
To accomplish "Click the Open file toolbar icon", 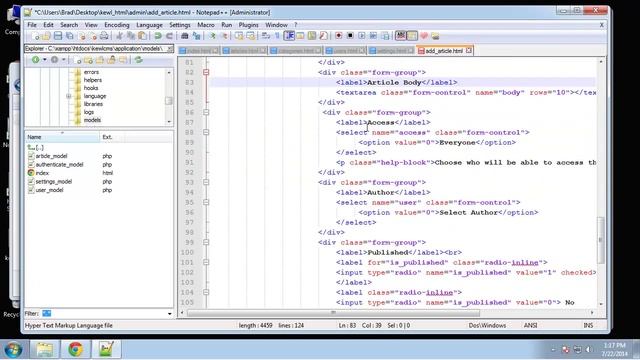I will (x=46, y=36).
